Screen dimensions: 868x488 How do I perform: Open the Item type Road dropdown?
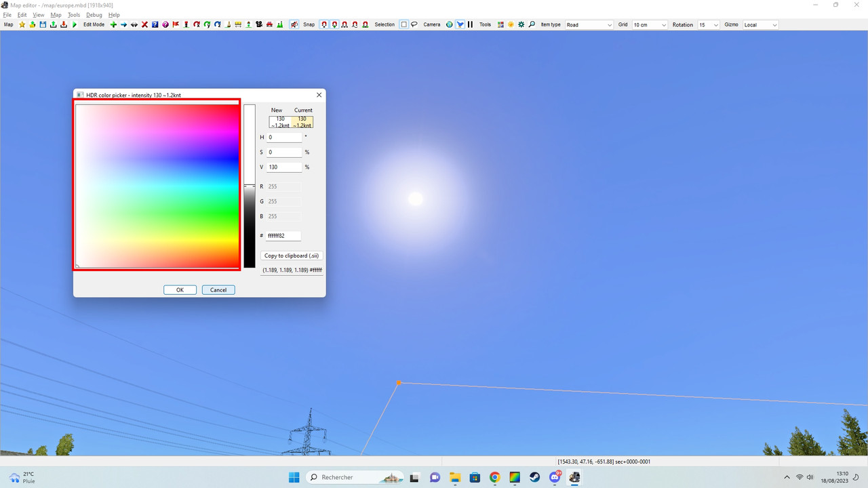[589, 24]
